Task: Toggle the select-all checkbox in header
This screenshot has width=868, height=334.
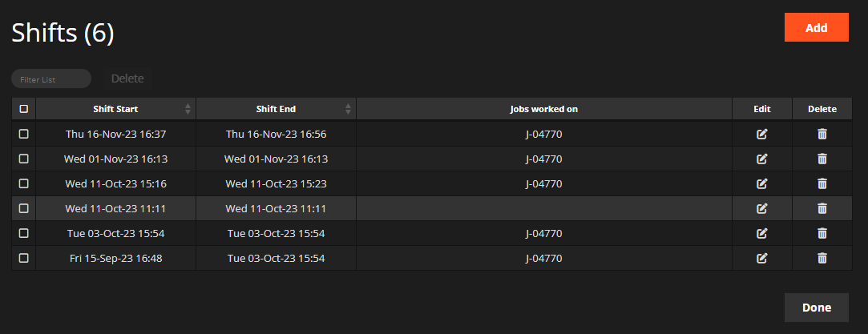Action: (x=24, y=109)
